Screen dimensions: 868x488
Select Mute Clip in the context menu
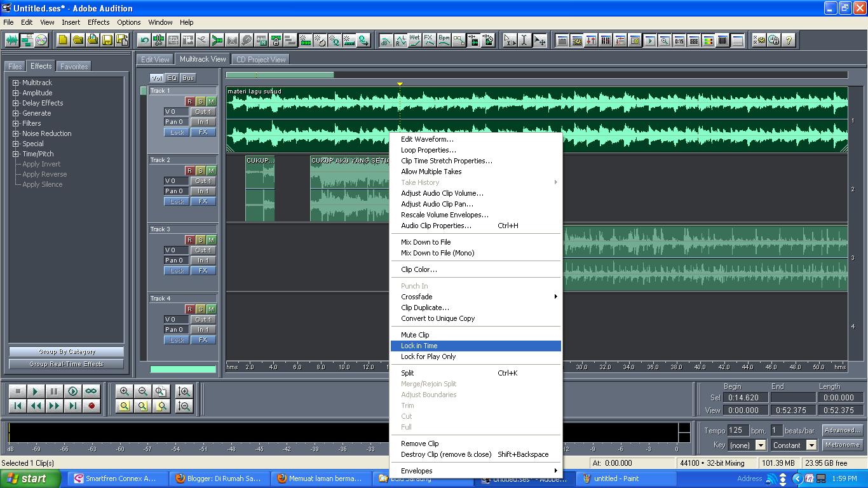click(x=476, y=335)
